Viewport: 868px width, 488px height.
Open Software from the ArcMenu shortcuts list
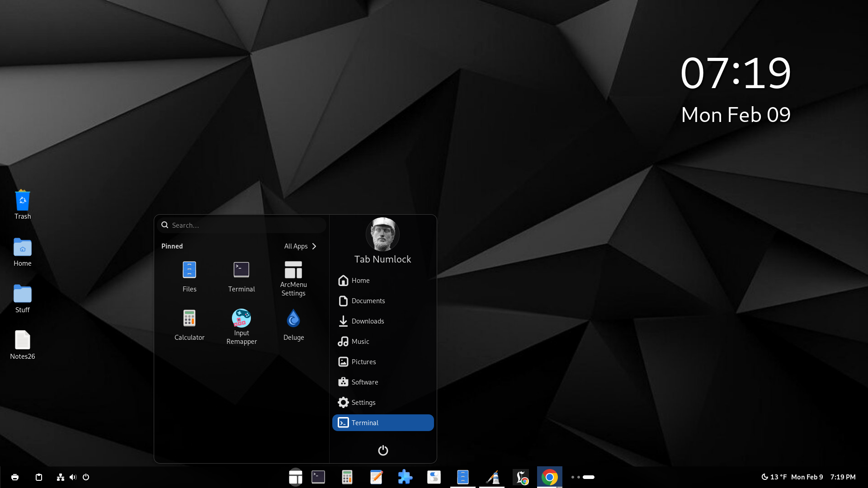[x=383, y=382]
